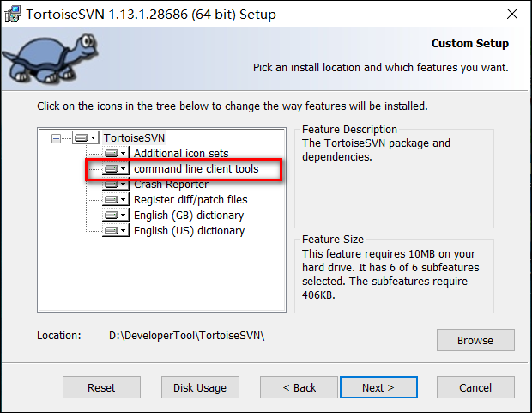Open Register diff/patch files install dropdown

coord(116,200)
